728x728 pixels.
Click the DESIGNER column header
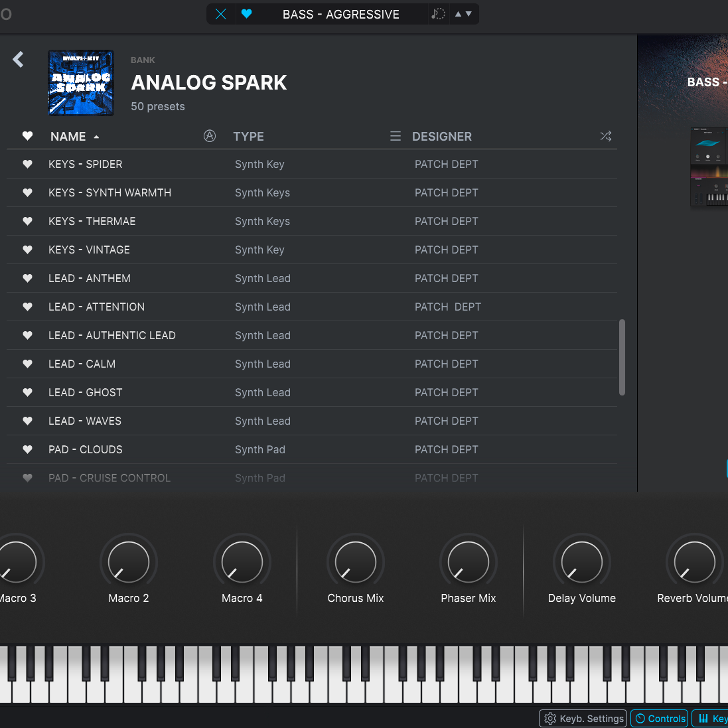pyautogui.click(x=442, y=136)
